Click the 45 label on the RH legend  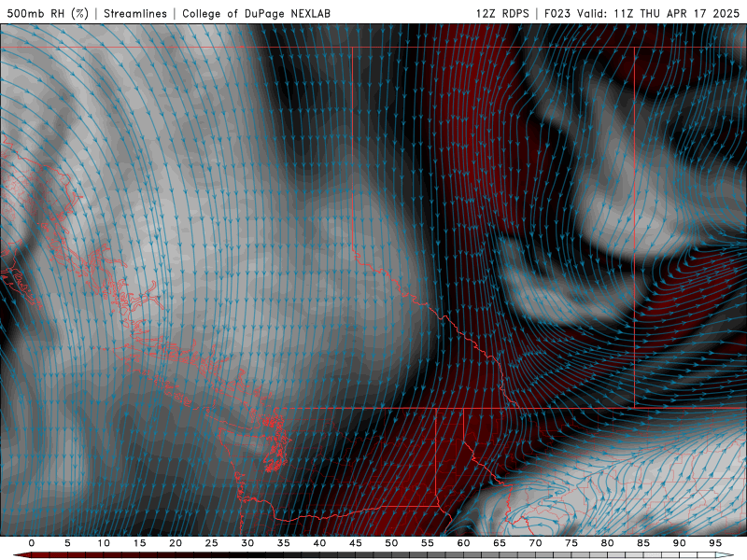[356, 543]
